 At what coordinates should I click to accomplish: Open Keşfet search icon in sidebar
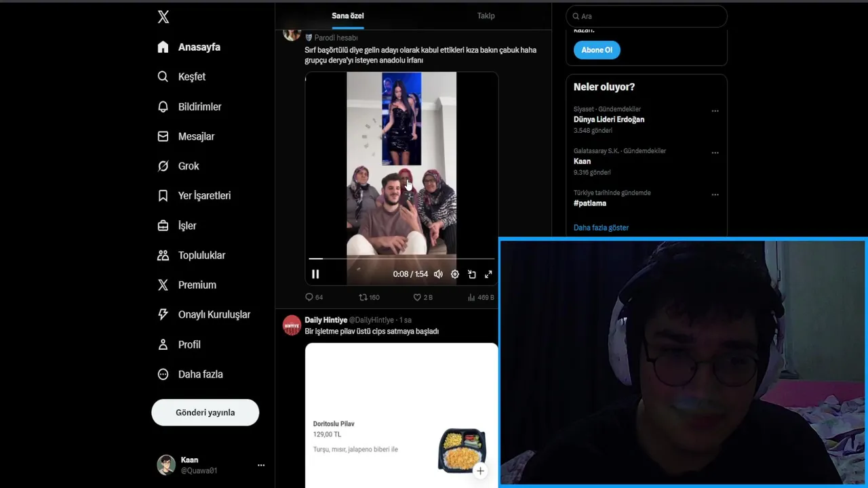(163, 77)
